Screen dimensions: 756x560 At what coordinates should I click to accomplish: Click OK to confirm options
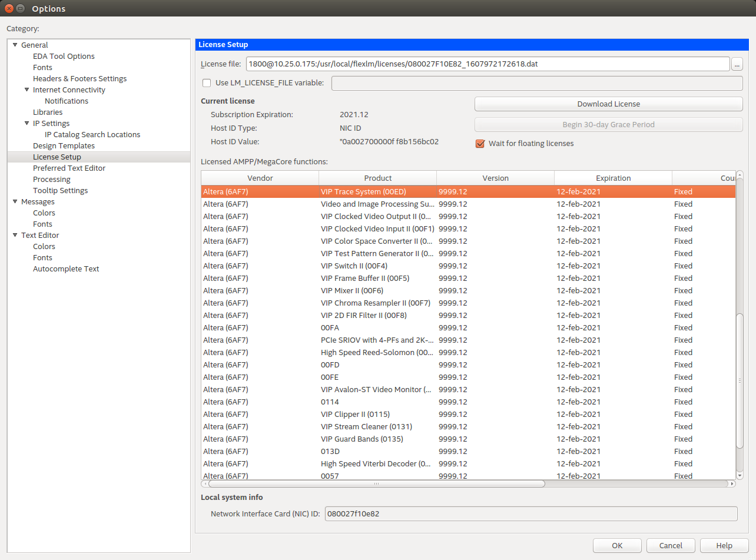point(616,545)
